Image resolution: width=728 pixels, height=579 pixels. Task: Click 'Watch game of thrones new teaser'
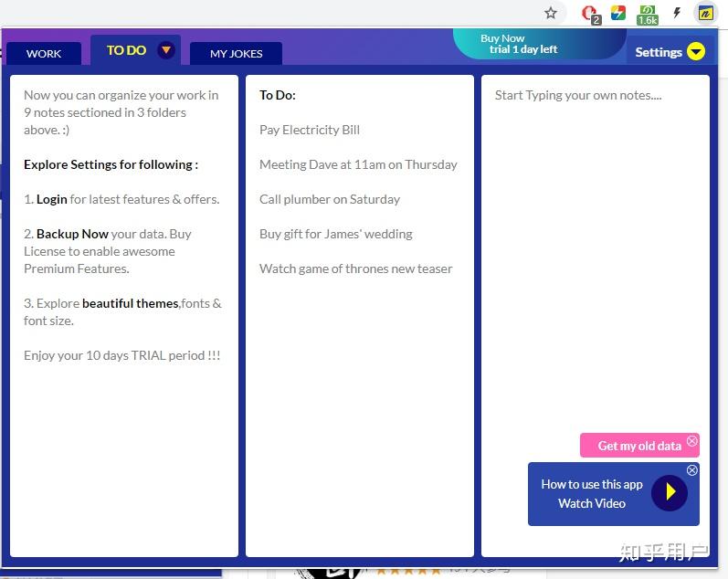click(355, 268)
